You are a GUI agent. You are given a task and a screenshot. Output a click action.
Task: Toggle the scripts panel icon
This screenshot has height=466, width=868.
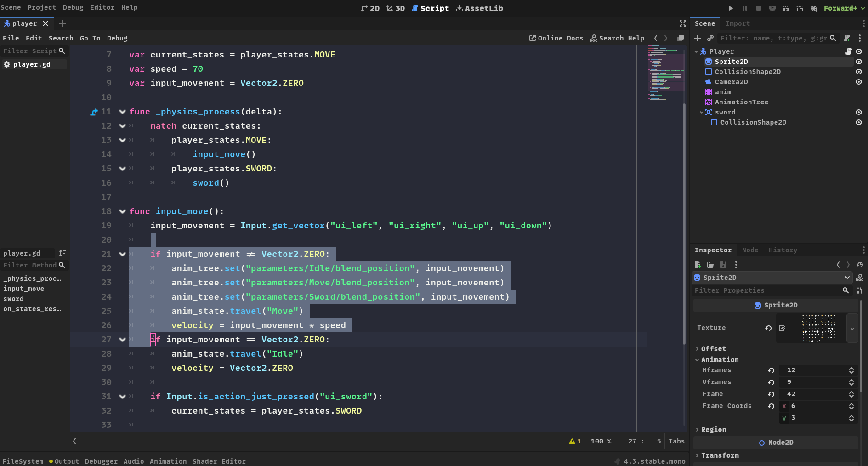pos(681,38)
